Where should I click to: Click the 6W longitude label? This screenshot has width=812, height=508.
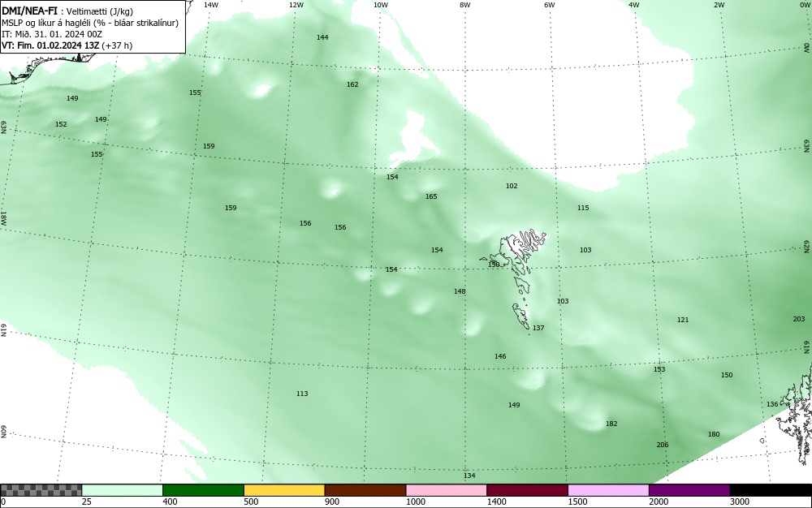click(x=550, y=5)
